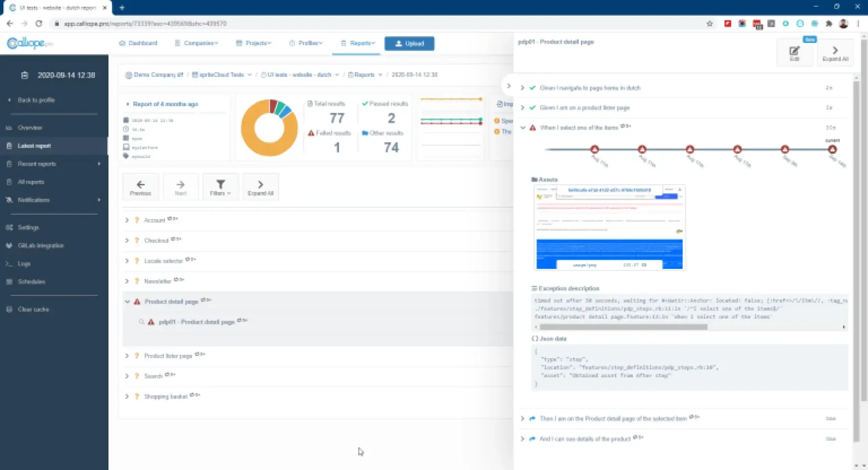Click the Clear cache icon
The width and height of the screenshot is (868, 470).
8,309
